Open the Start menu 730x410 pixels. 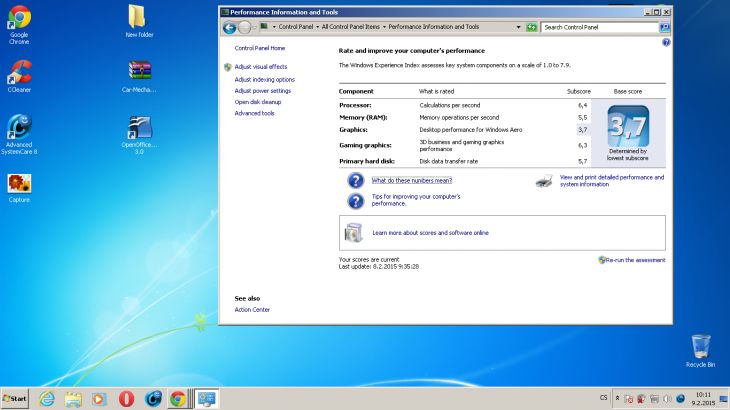[x=14, y=399]
